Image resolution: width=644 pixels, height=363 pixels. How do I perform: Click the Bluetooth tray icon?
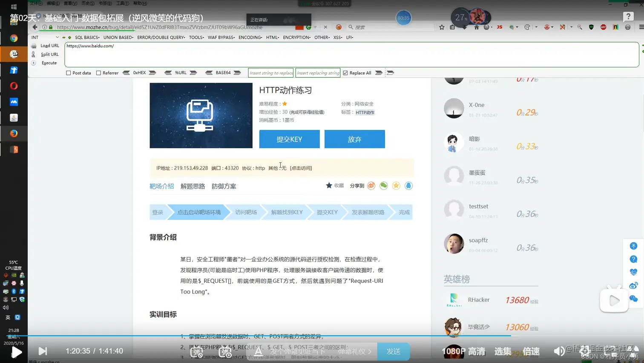(x=14, y=291)
